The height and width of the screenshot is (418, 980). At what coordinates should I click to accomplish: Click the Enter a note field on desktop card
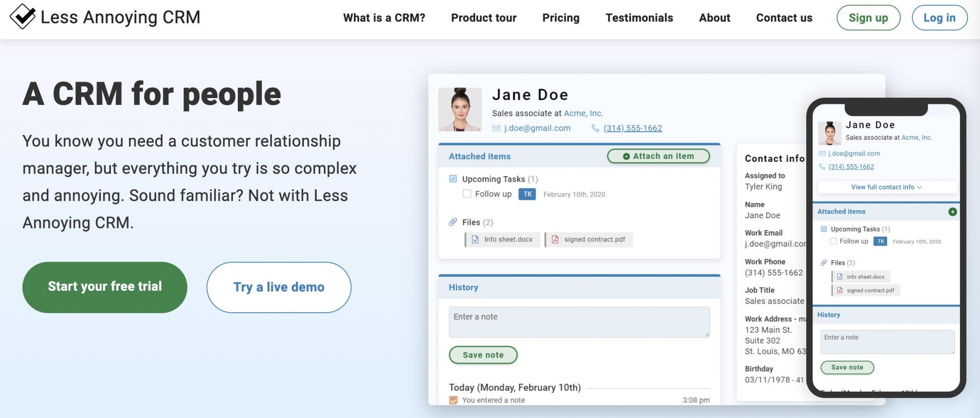579,322
